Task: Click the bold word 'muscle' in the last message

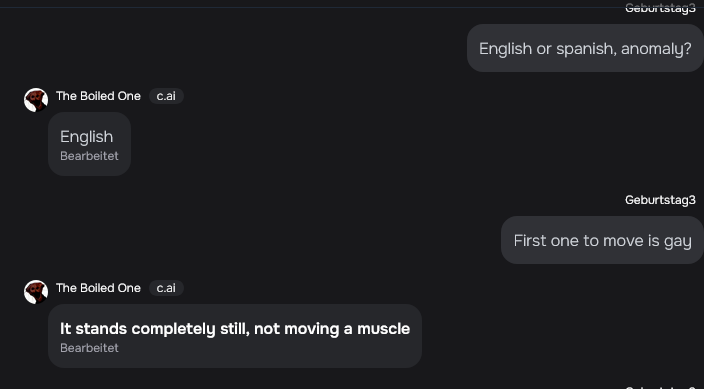Action: tap(383, 329)
